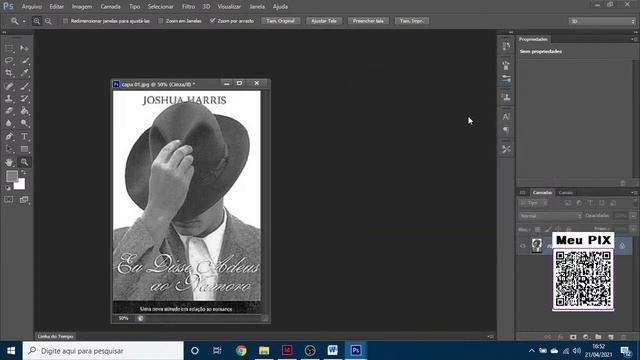
Task: Select the Rectangle shape tool
Action: tap(24, 149)
